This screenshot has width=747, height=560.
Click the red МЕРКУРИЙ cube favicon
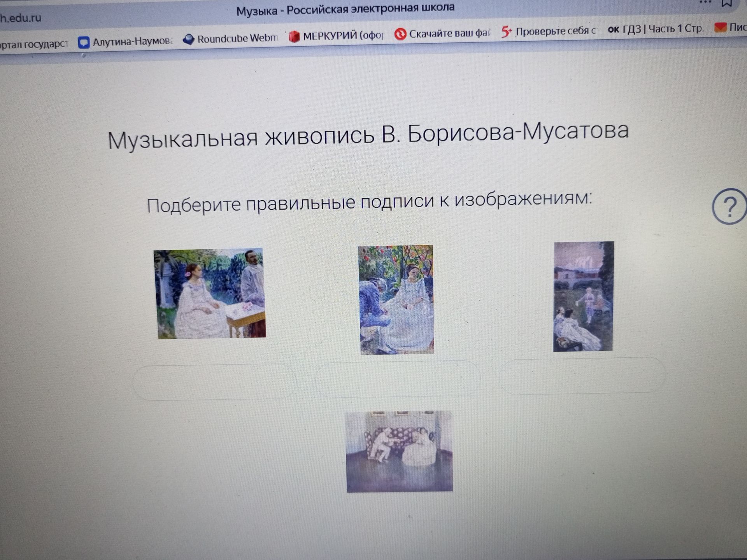(294, 37)
